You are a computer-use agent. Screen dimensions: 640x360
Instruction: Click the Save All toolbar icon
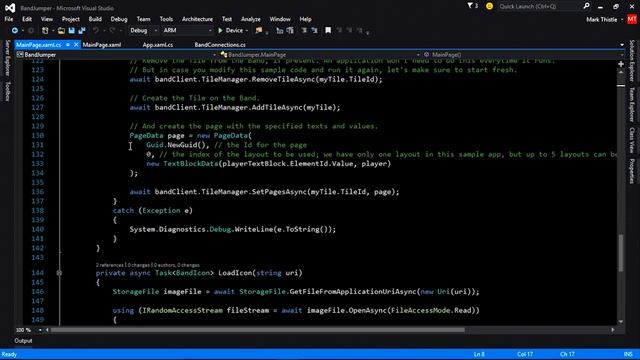[x=82, y=31]
